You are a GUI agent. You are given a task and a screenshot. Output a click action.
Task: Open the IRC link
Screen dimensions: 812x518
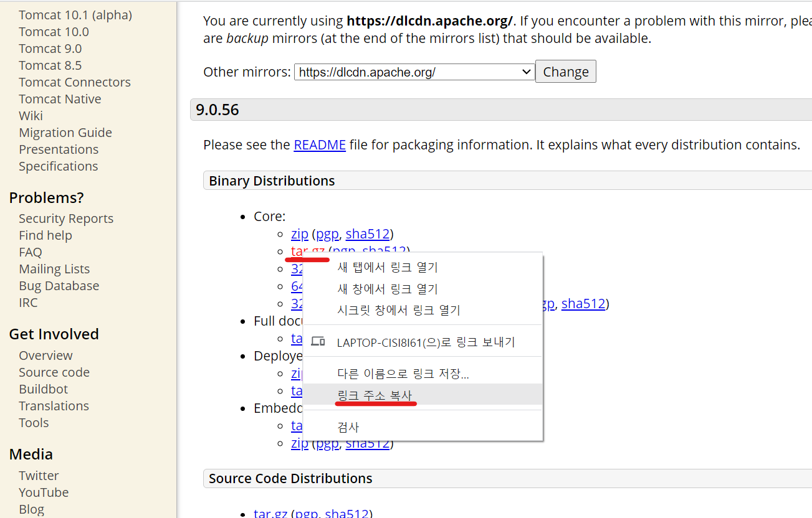(28, 303)
